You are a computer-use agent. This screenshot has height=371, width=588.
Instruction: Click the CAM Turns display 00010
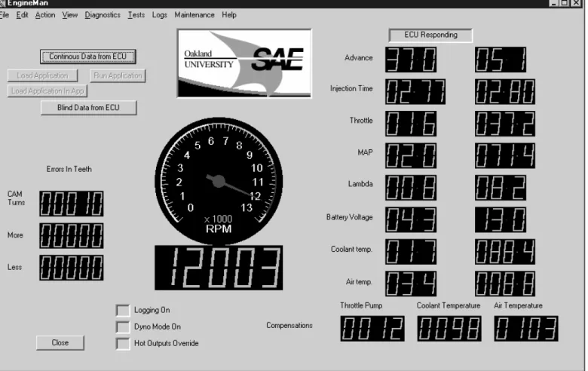(x=72, y=204)
